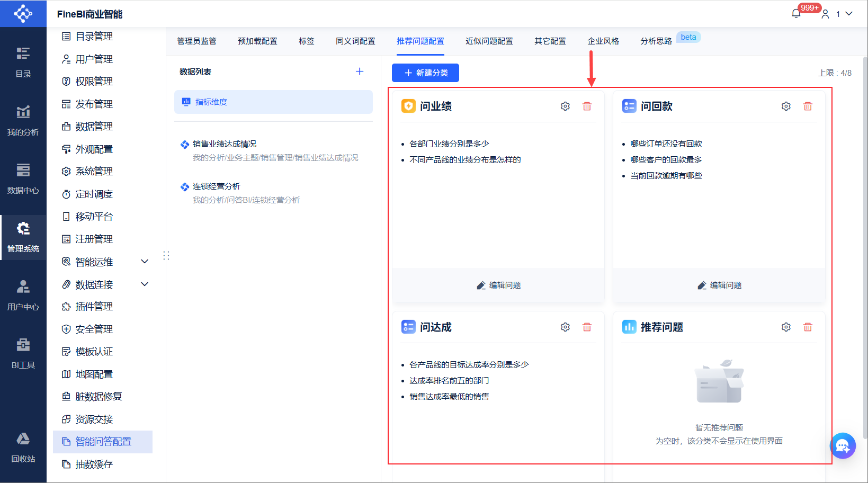Click the 问达成 card icon
This screenshot has width=868, height=483.
[x=408, y=327]
